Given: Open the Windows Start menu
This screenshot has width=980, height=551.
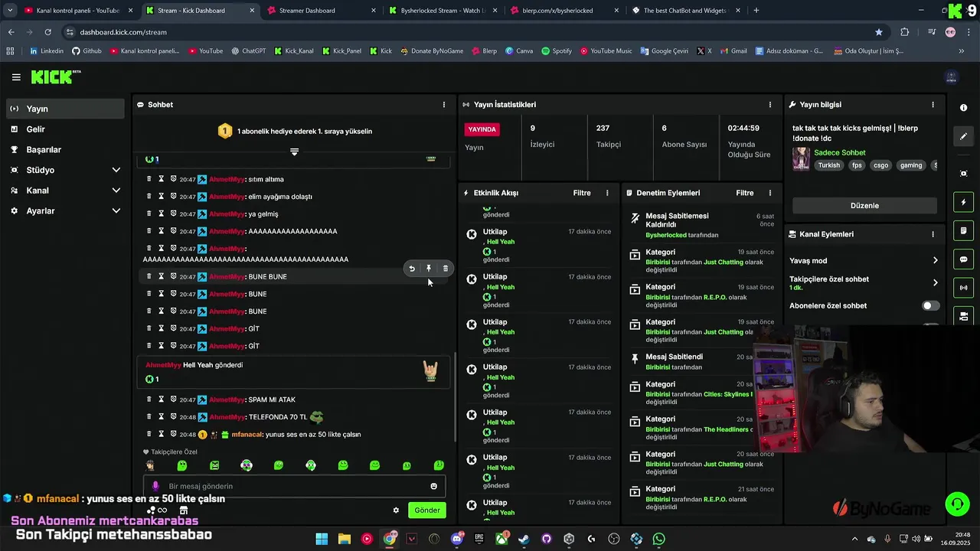Looking at the screenshot, I should [x=322, y=539].
